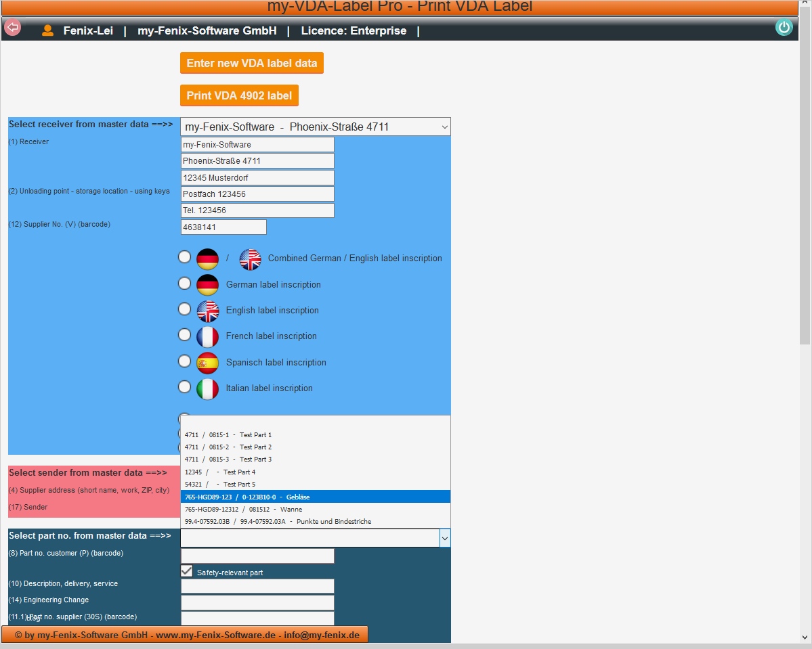Click Description, delivery, service input field
The height and width of the screenshot is (649, 812).
point(257,586)
